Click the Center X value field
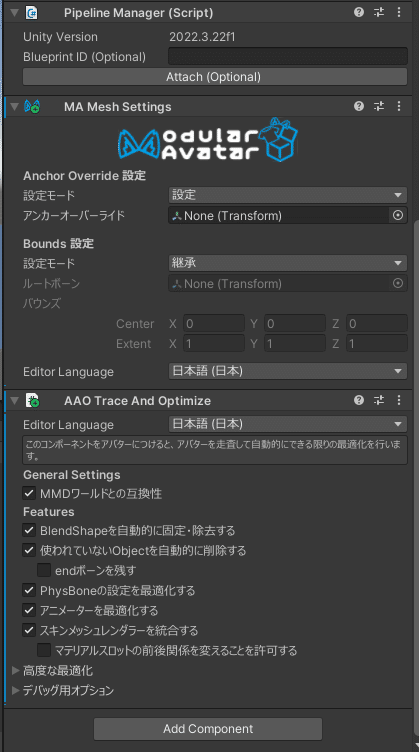Viewport: 419px width, 752px height. click(214, 324)
